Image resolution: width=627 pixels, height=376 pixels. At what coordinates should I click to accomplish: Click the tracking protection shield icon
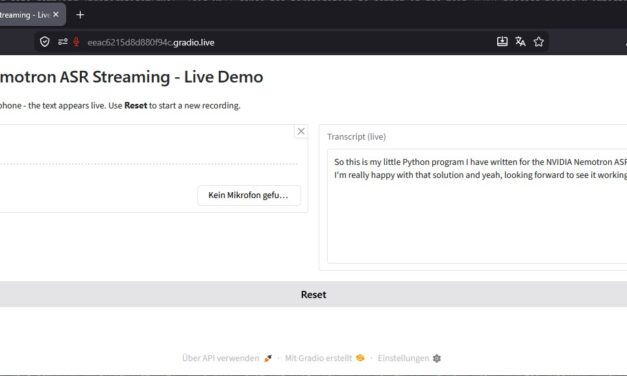pyautogui.click(x=44, y=42)
